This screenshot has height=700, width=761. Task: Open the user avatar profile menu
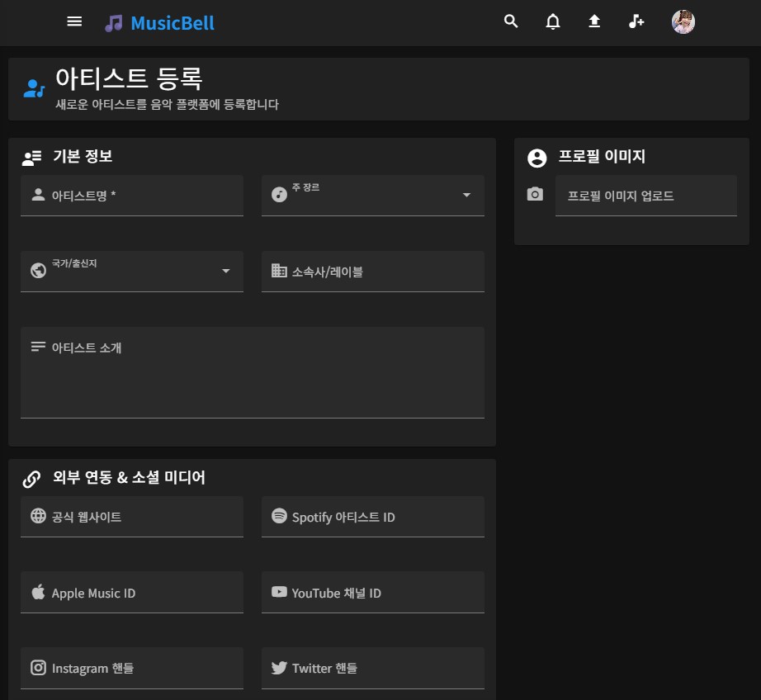point(683,22)
